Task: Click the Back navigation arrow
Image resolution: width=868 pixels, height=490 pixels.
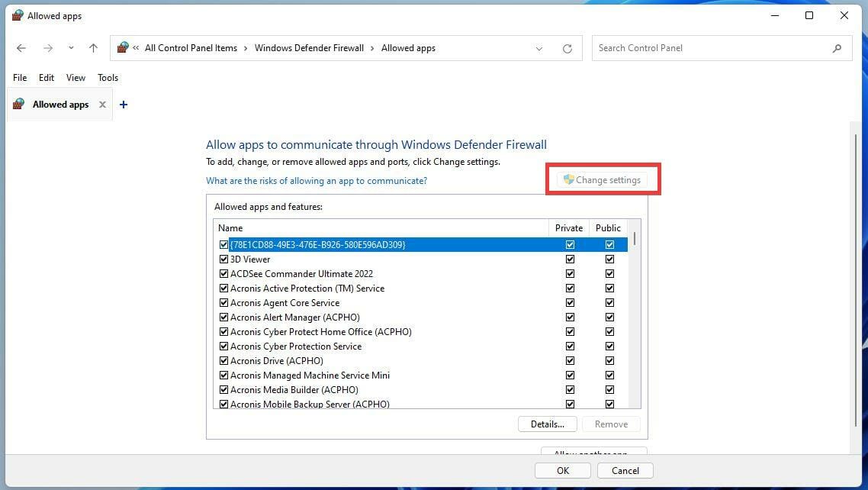Action: [21, 48]
